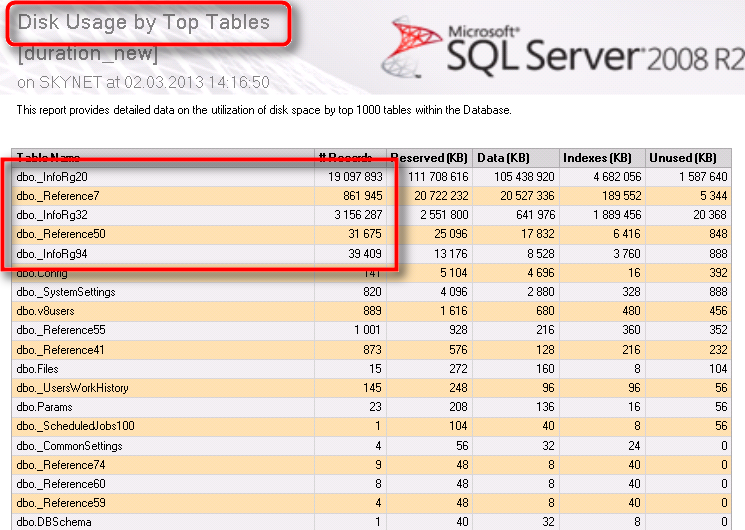The image size is (745, 530).
Task: Select the dbo._InfoRg32 table name
Action: 52,215
